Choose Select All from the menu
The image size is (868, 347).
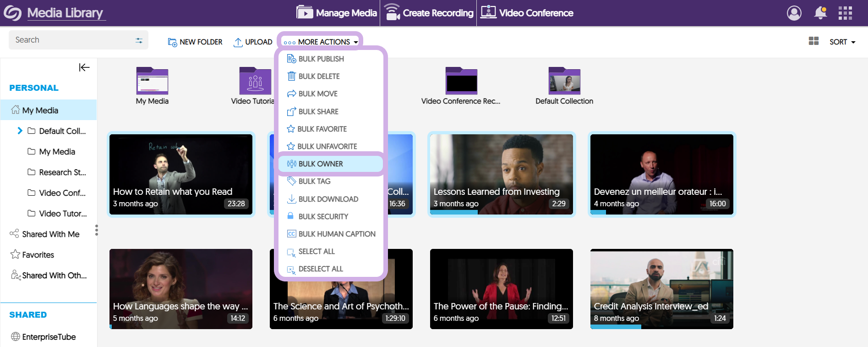(x=316, y=251)
